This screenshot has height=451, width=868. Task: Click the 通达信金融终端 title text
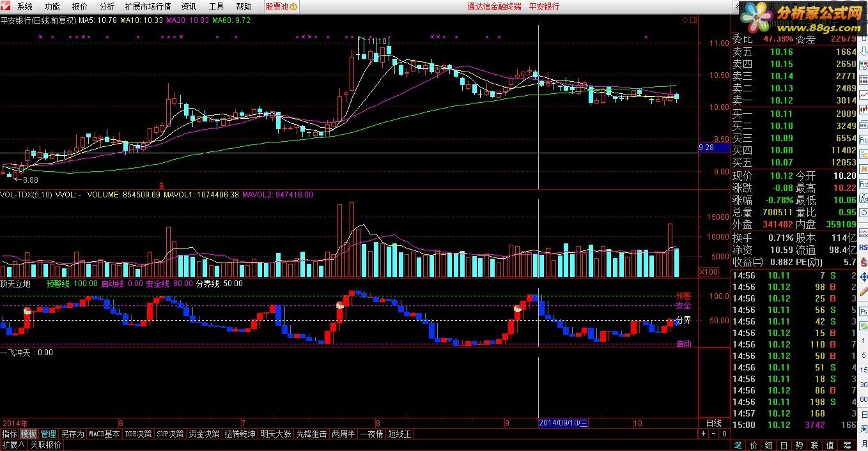click(x=494, y=6)
